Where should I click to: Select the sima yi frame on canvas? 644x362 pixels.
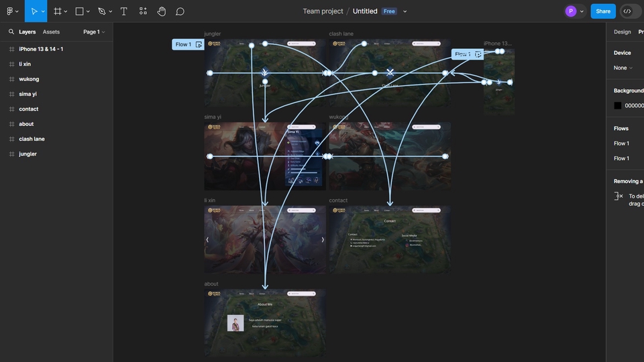[x=265, y=156]
